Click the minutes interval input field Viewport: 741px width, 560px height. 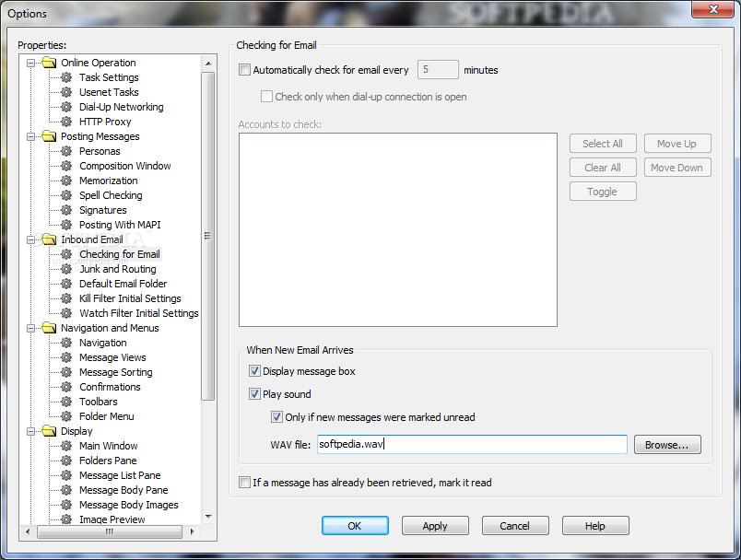point(438,69)
